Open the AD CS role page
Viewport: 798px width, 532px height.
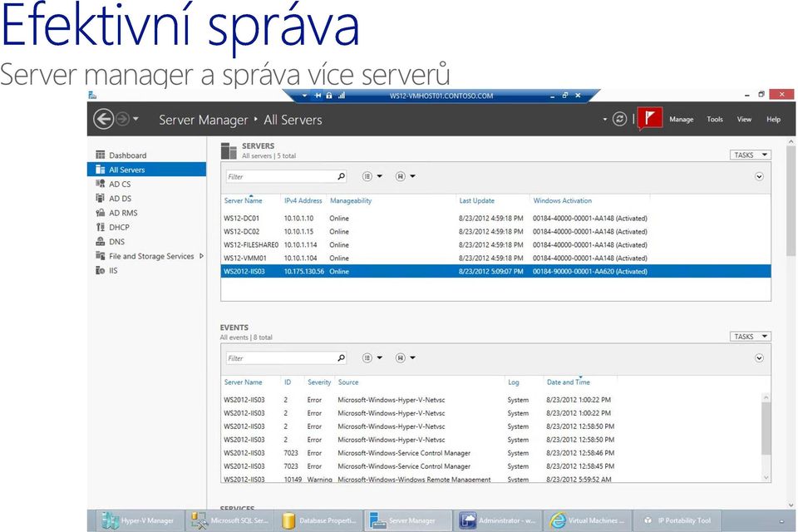point(146,184)
